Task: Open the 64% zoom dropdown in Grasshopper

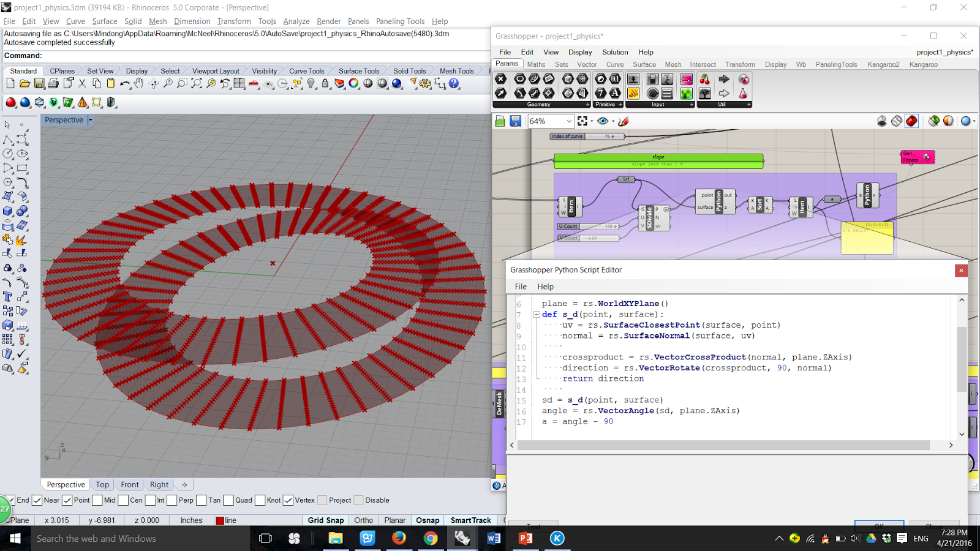Action: click(x=569, y=121)
